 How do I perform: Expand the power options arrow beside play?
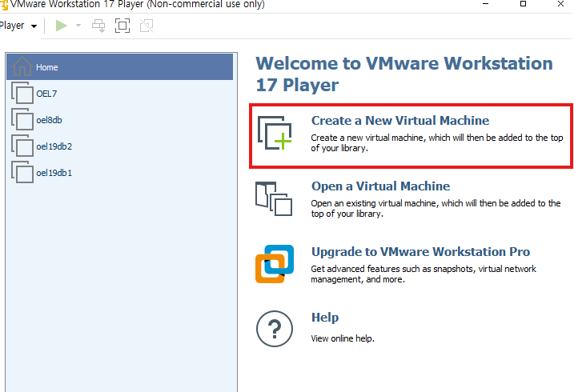pyautogui.click(x=78, y=26)
